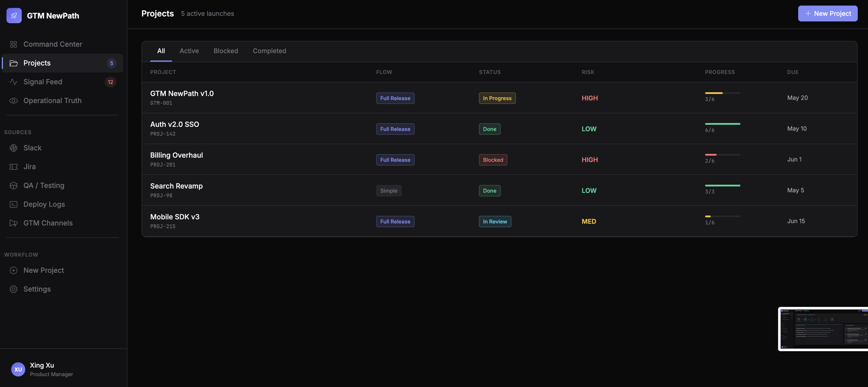Switch to the Active tab
This screenshot has height=387, width=868.
click(189, 51)
